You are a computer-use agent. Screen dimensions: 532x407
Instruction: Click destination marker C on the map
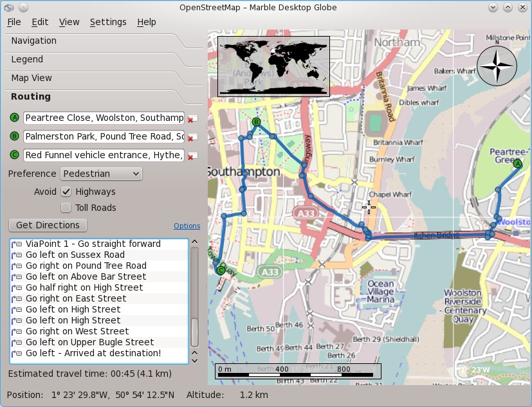[x=221, y=271]
